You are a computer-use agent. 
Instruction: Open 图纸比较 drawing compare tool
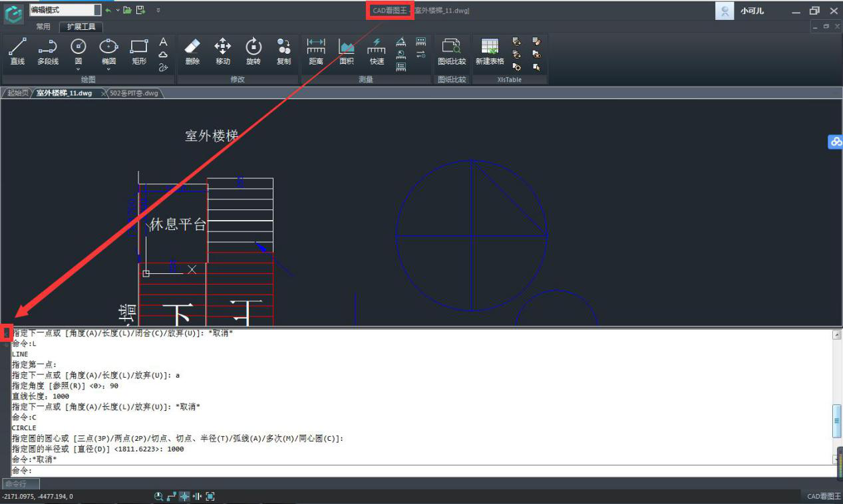[x=452, y=52]
